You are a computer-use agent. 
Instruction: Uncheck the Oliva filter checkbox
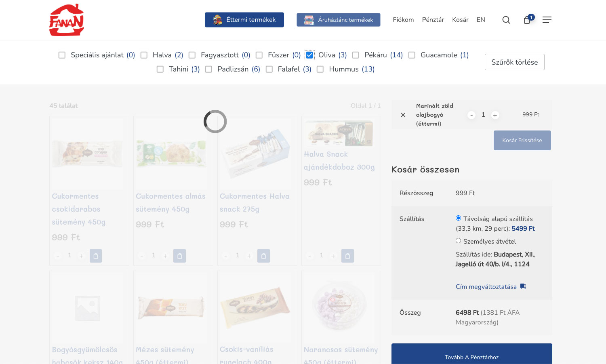tap(310, 55)
